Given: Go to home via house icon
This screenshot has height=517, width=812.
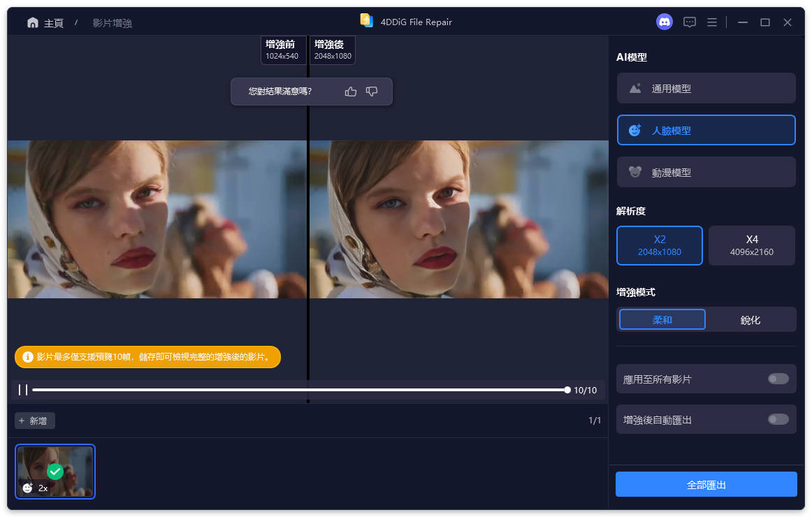Looking at the screenshot, I should coord(33,23).
